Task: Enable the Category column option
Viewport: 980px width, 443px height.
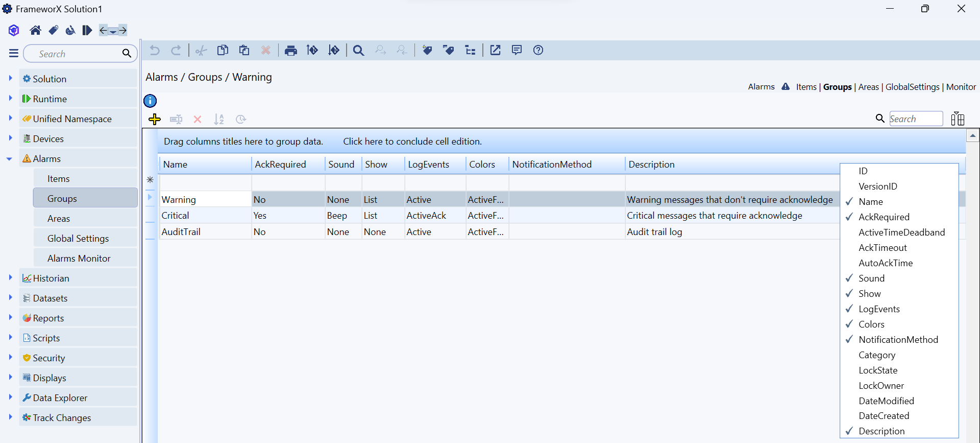Action: coord(876,355)
